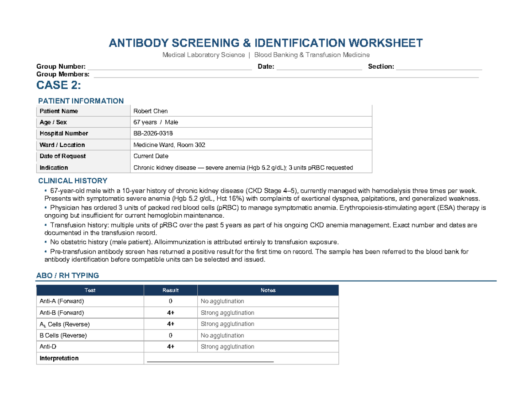Viewport: 532px width, 411px height.
Task: Click the Group Number blank line
Action: (172, 67)
